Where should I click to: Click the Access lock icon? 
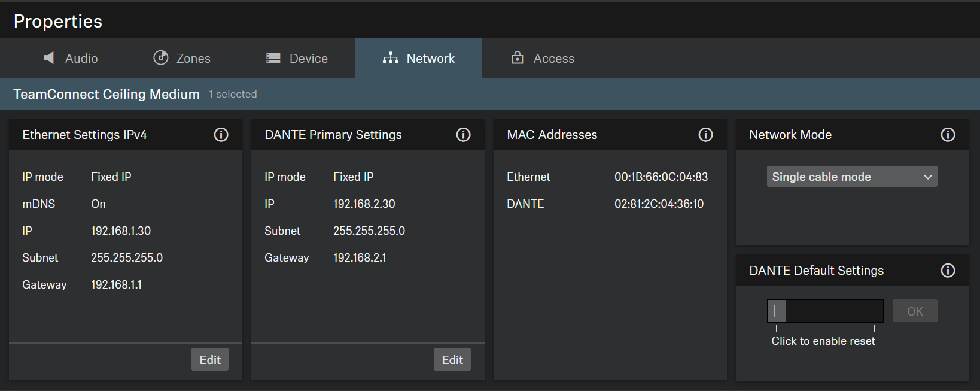[518, 57]
